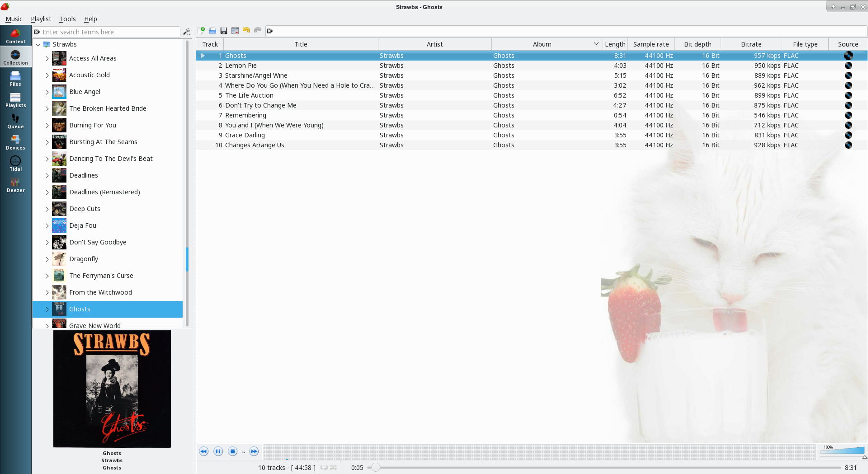Sort playlist by the Length column
Viewport: 868px width, 474px height.
click(x=615, y=44)
